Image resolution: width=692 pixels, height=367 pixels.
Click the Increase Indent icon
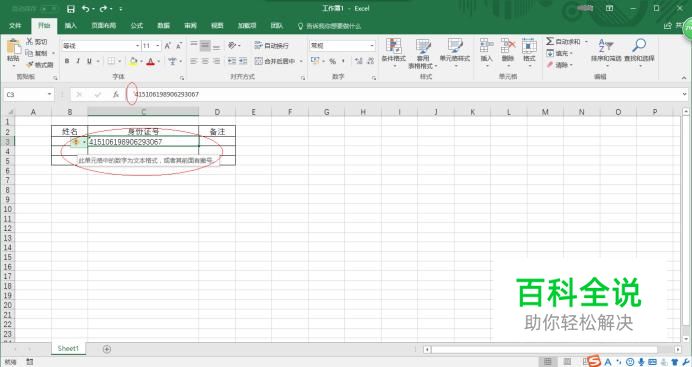click(243, 61)
